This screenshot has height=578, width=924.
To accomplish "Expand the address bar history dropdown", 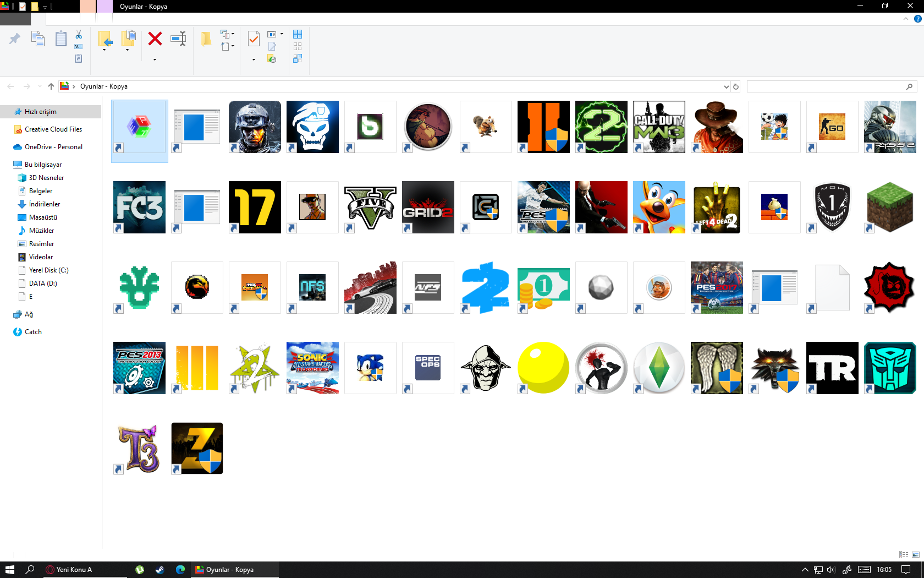I will pos(726,86).
